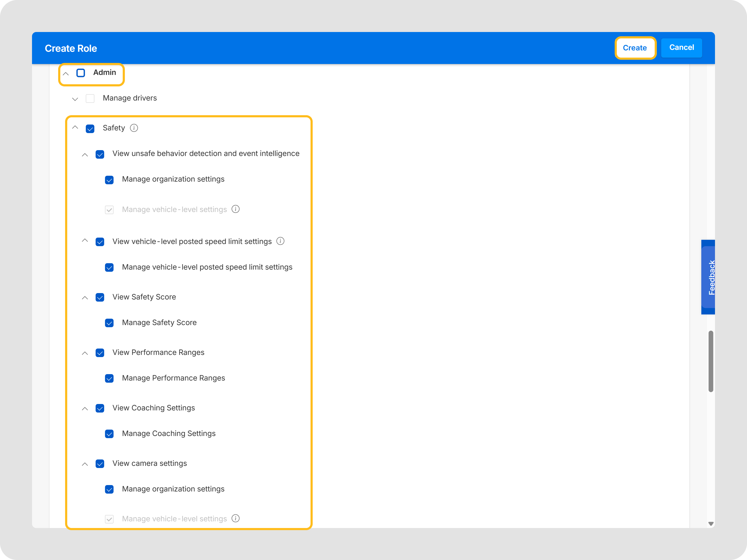Select the View Performance Ranges item
This screenshot has height=560, width=747.
click(158, 353)
